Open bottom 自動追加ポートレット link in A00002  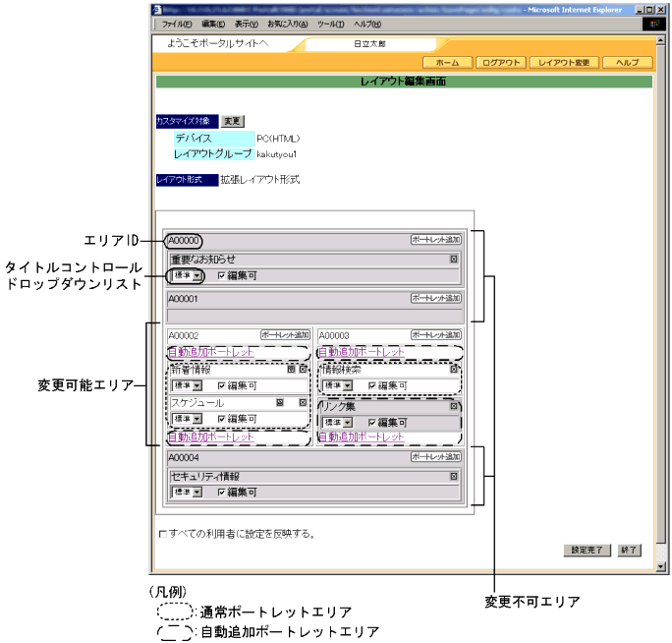click(210, 437)
